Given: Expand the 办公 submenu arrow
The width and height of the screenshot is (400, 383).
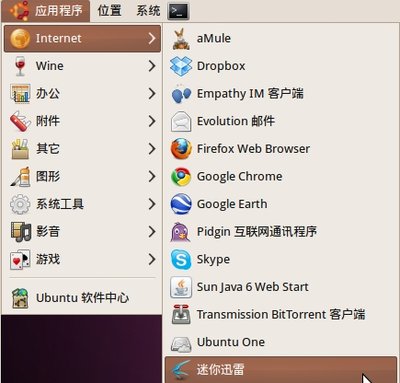Looking at the screenshot, I should click(152, 94).
